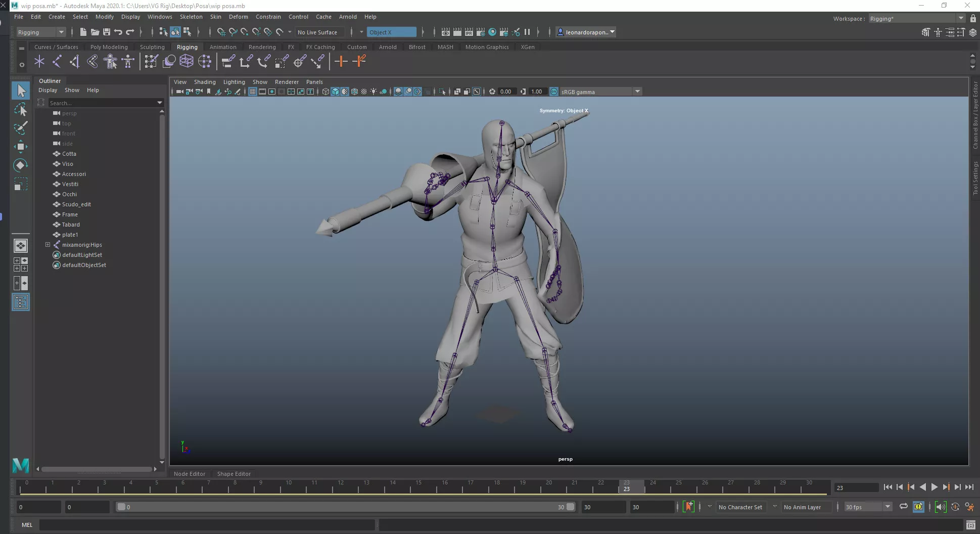Click the Set Key orange plus icon
Viewport: 980px width, 534px height.
click(x=341, y=62)
